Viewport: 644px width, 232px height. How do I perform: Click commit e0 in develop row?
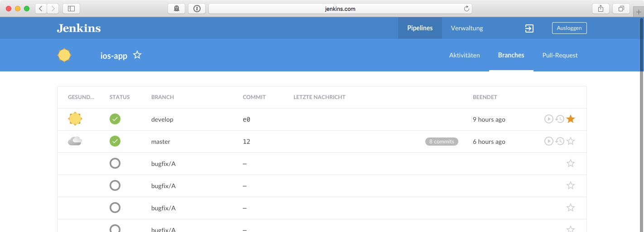246,119
